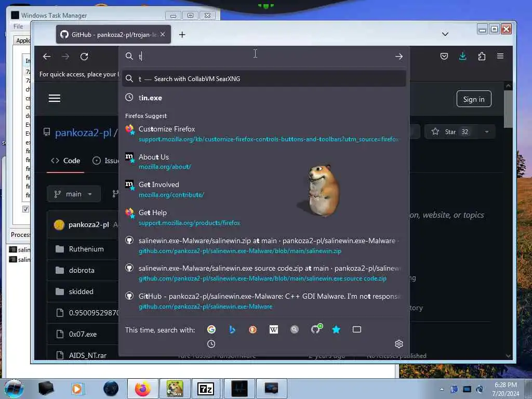Open salinewin.exe source code.zip suggestion
532x399 pixels.
tap(264, 273)
